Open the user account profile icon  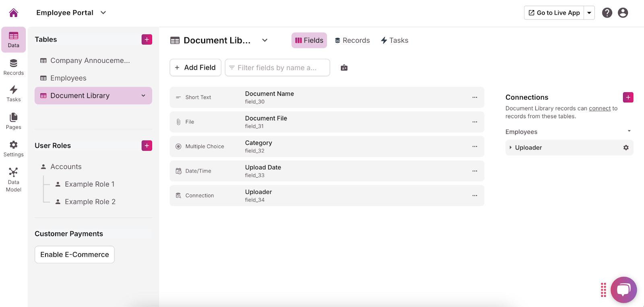click(623, 13)
